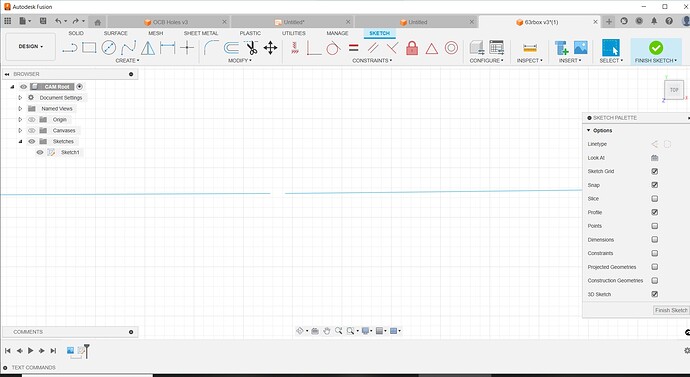Expand the Document Settings node
Screen dimensions: 690x377
tap(20, 98)
